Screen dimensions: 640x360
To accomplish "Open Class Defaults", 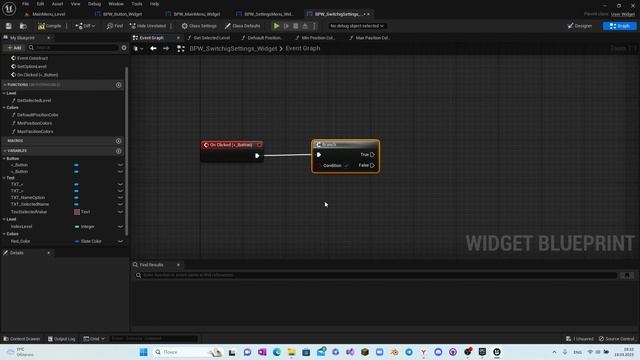I will (x=242, y=26).
